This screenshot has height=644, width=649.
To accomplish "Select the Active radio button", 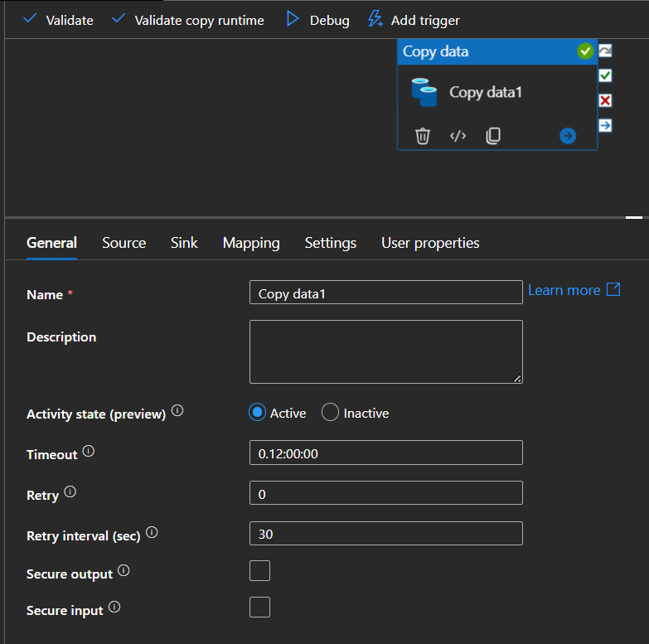I will [258, 413].
